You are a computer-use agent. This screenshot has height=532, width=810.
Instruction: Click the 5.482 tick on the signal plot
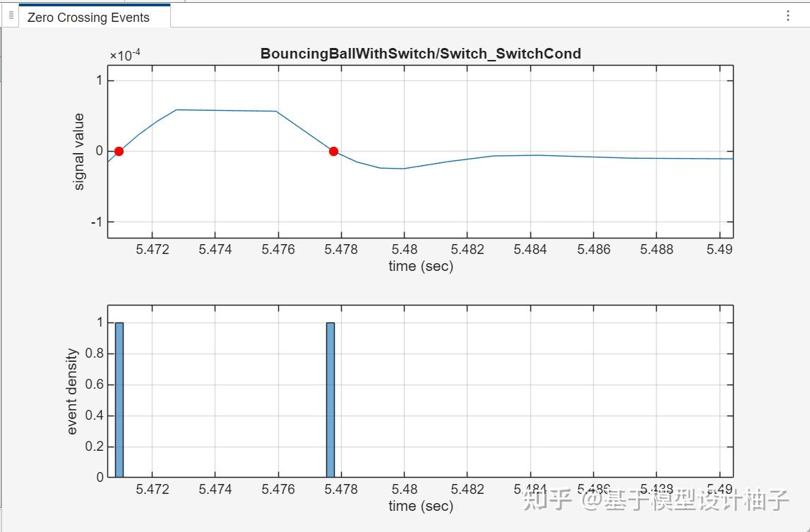click(x=467, y=250)
